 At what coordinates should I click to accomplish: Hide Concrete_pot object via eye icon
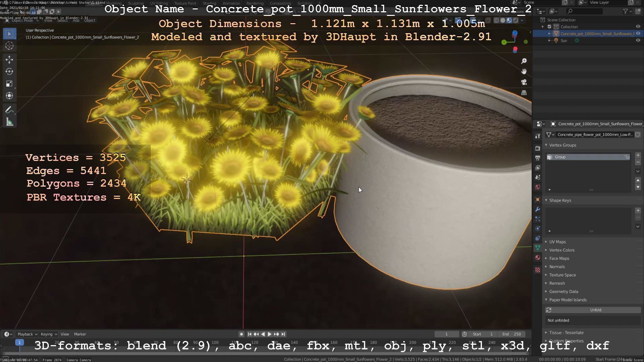638,34
